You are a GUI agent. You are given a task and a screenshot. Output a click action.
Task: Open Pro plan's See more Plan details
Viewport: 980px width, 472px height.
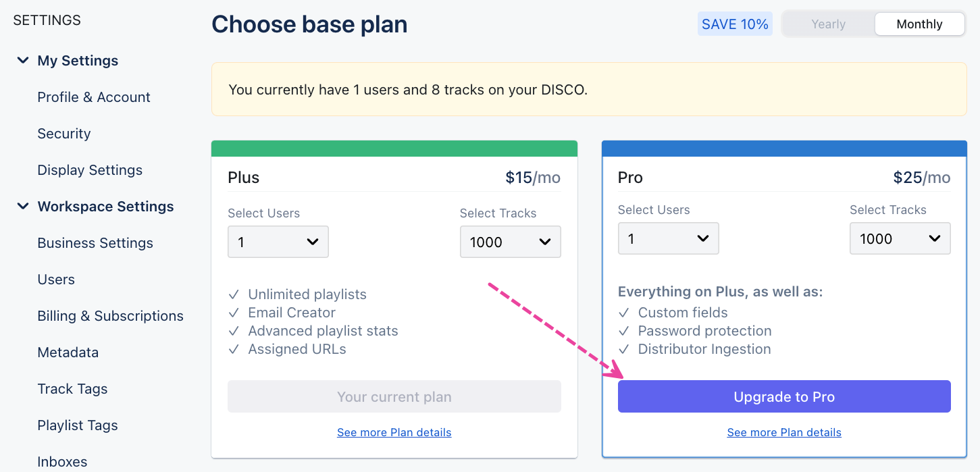(784, 432)
